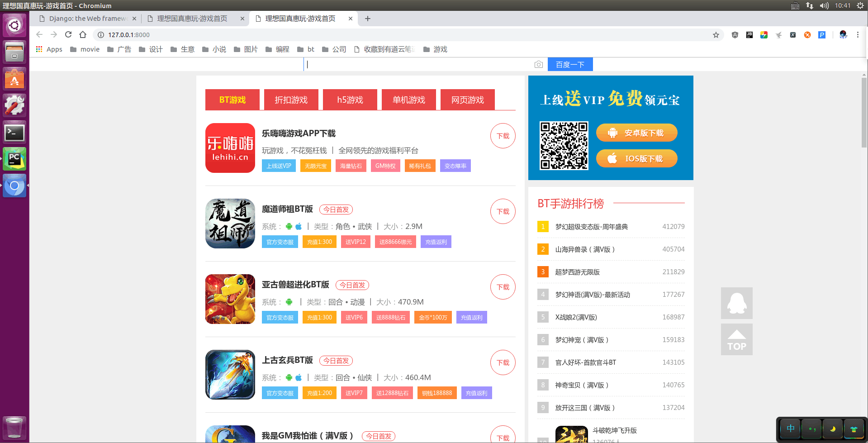868x443 pixels.
Task: Open the Ubuntu dash from the launcher
Action: coord(14,25)
